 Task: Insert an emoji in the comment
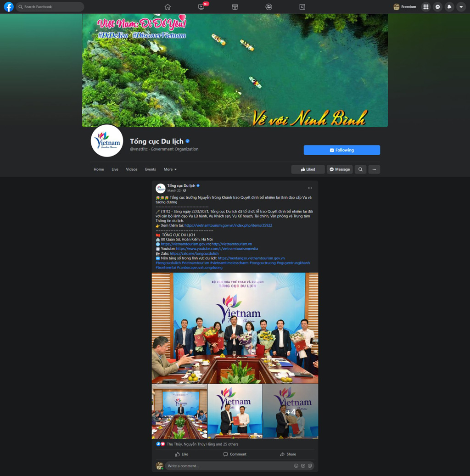(296, 466)
